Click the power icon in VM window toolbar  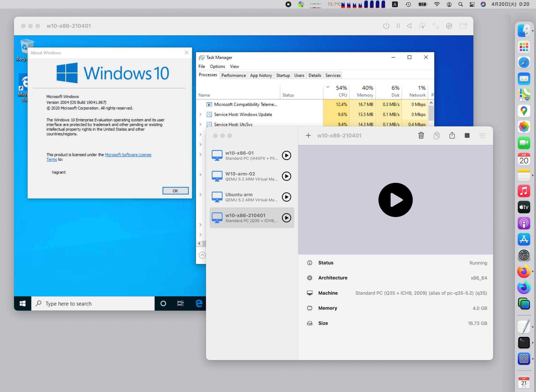click(x=386, y=26)
